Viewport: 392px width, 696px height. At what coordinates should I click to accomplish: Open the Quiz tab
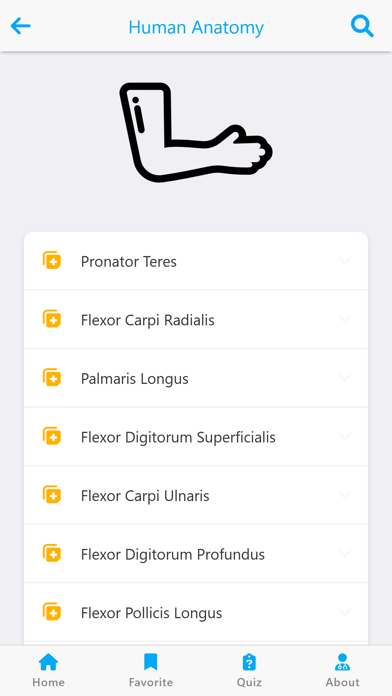(x=249, y=670)
